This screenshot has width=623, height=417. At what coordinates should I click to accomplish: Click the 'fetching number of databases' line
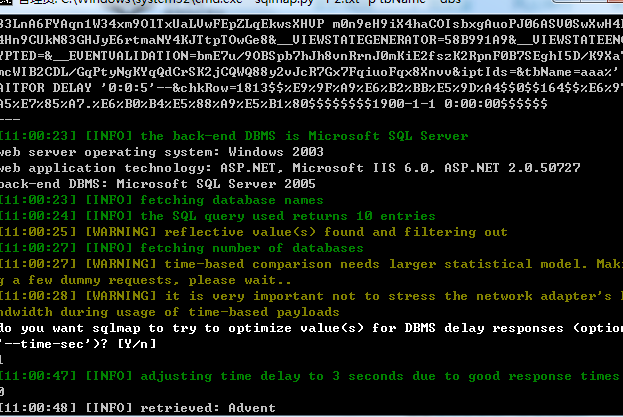tap(182, 248)
